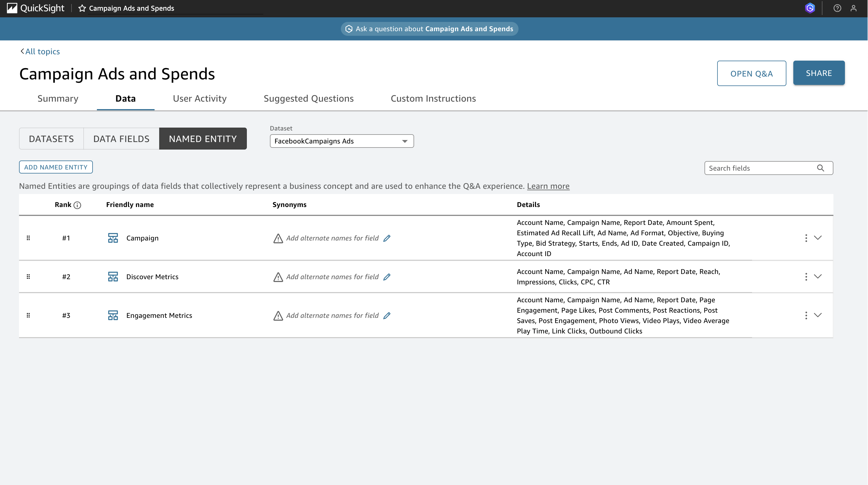Open the help question mark icon
The height and width of the screenshot is (485, 868).
[837, 8]
